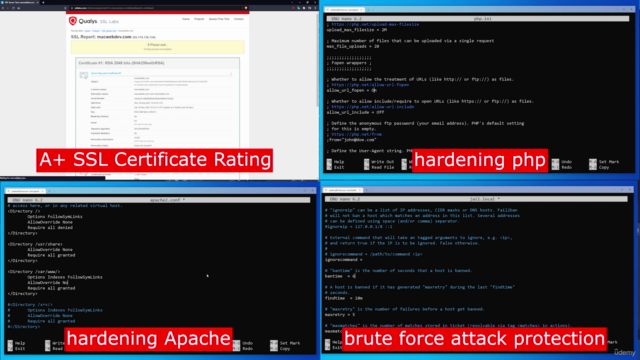The image size is (640, 360).
Task: Add new terminal tab in jail.local window
Action: [x=366, y=190]
